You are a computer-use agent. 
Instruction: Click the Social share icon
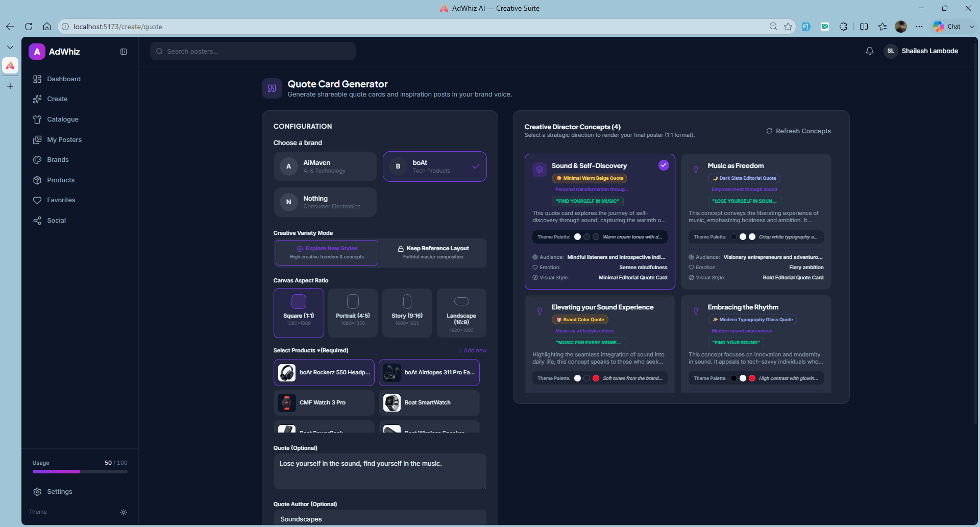37,221
